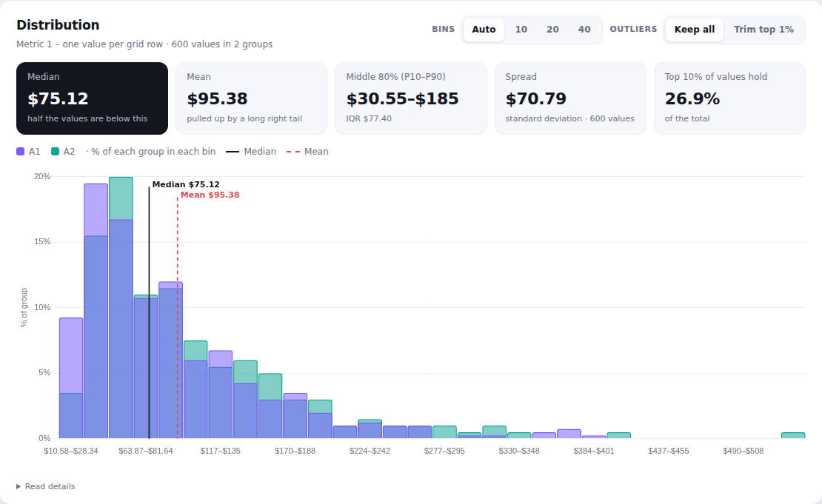Click the red dashed Mean legend line
Screen dimensions: 822x504
(x=293, y=152)
